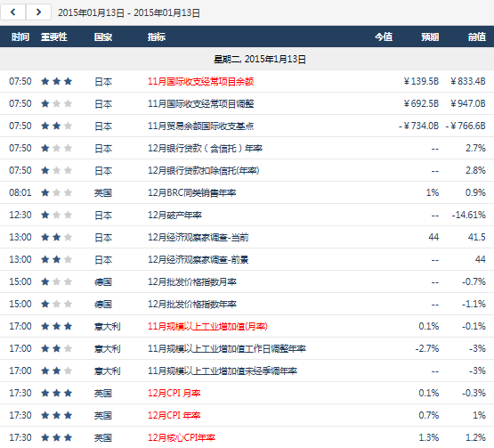Click forecast value ¥692.5B
The height and width of the screenshot is (448, 494).
tap(421, 103)
